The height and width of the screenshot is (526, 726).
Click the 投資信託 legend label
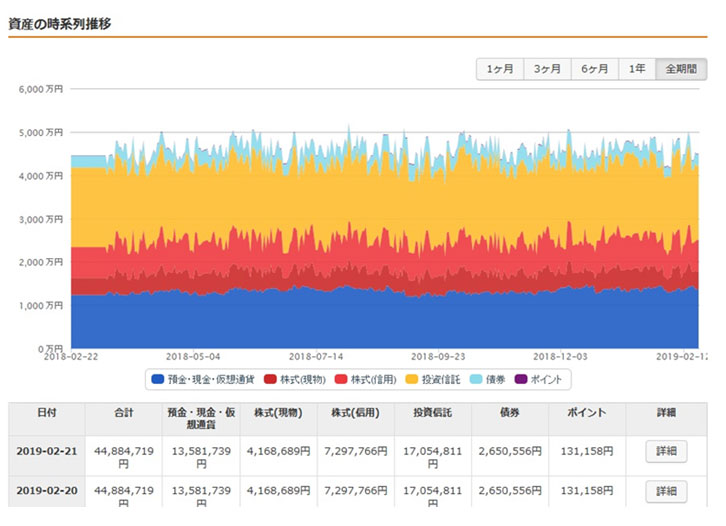pos(441,380)
